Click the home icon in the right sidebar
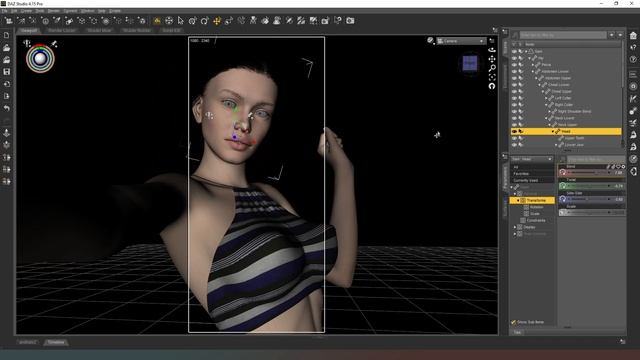The image size is (640, 360). click(x=633, y=36)
